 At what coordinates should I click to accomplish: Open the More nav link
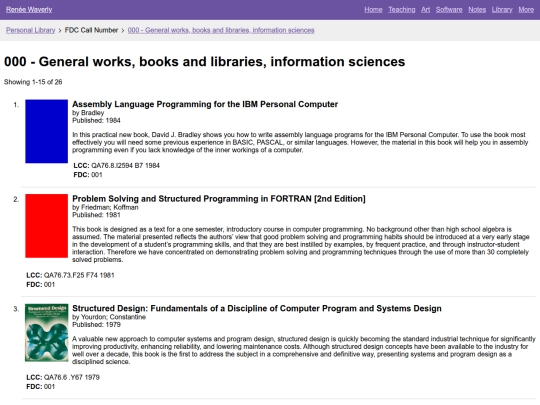[526, 10]
